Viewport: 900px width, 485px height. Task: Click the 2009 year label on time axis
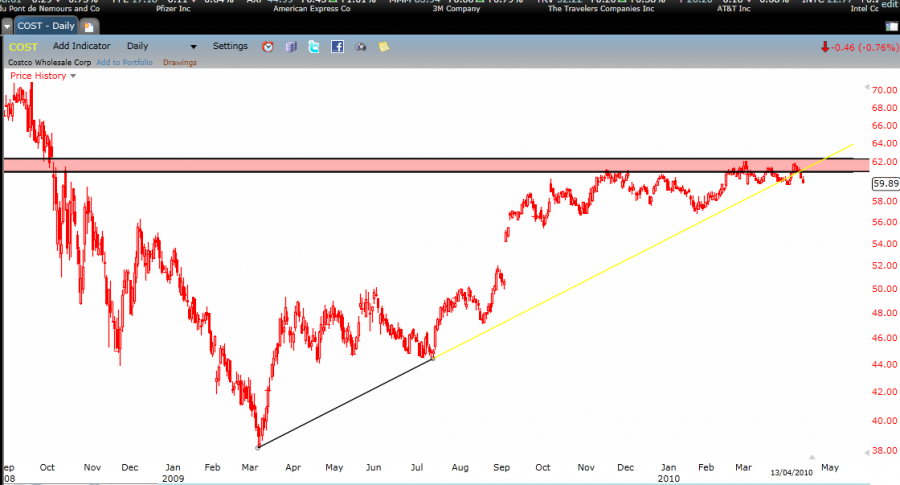tap(173, 478)
